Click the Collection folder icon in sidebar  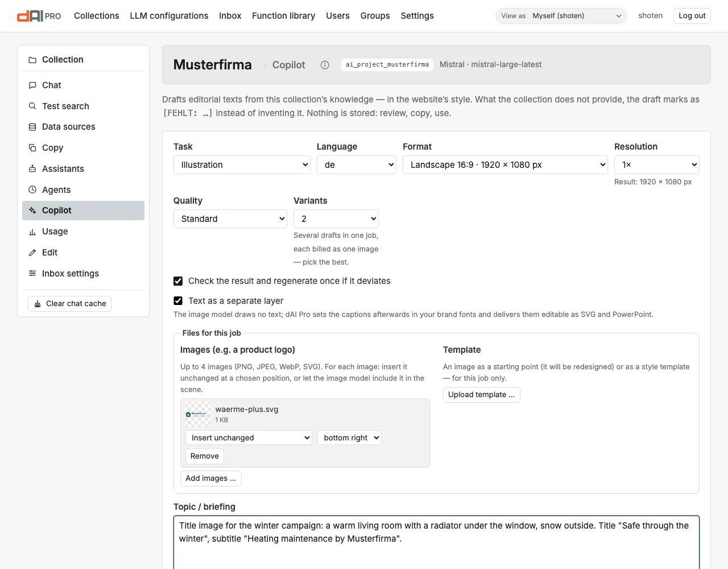(32, 60)
